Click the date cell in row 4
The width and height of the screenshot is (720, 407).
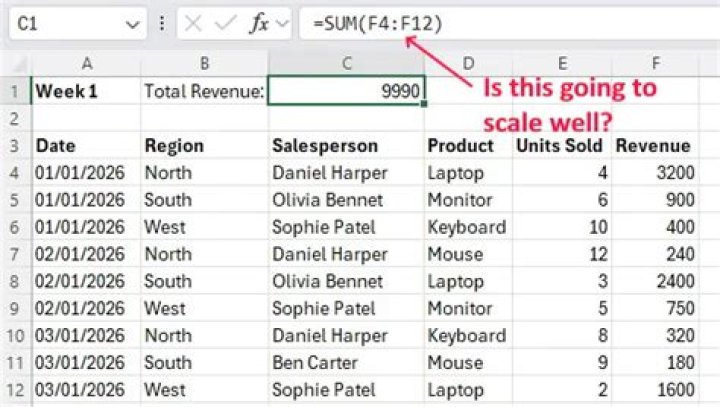coord(86,173)
